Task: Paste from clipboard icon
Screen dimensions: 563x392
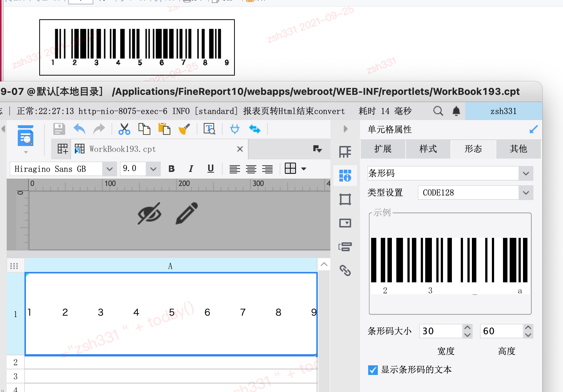Action: tap(164, 129)
